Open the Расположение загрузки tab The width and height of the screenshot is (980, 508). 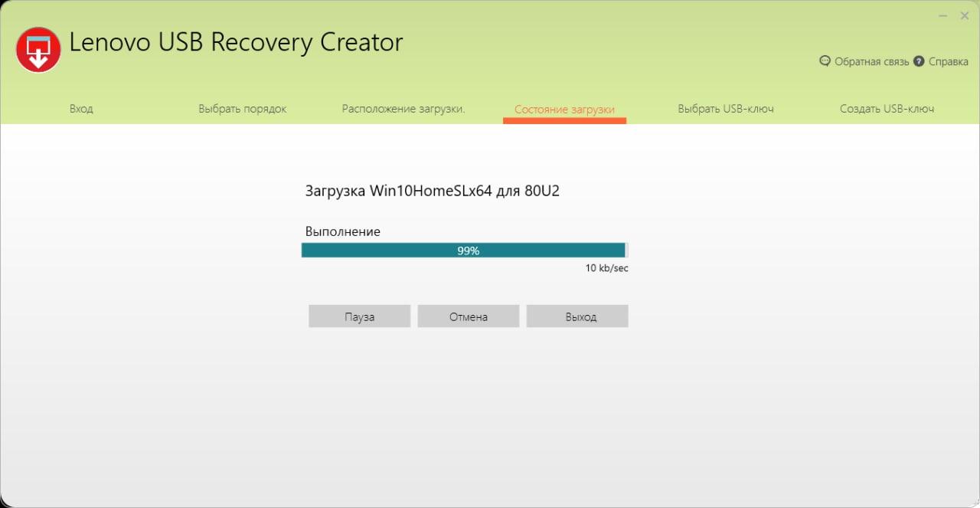[x=403, y=109]
